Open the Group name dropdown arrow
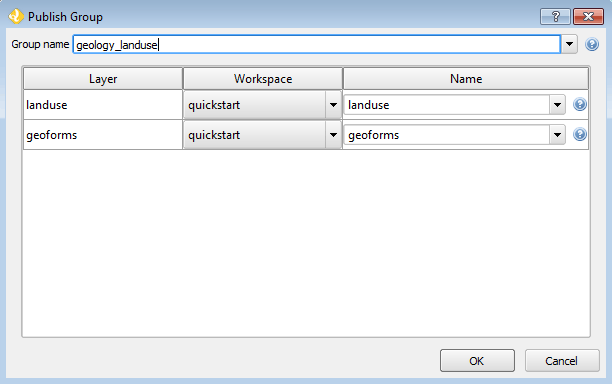This screenshot has width=612, height=384. click(x=569, y=44)
